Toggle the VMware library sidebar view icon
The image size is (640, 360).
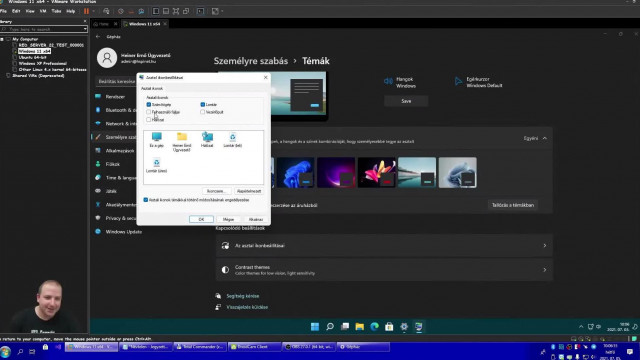156,11
